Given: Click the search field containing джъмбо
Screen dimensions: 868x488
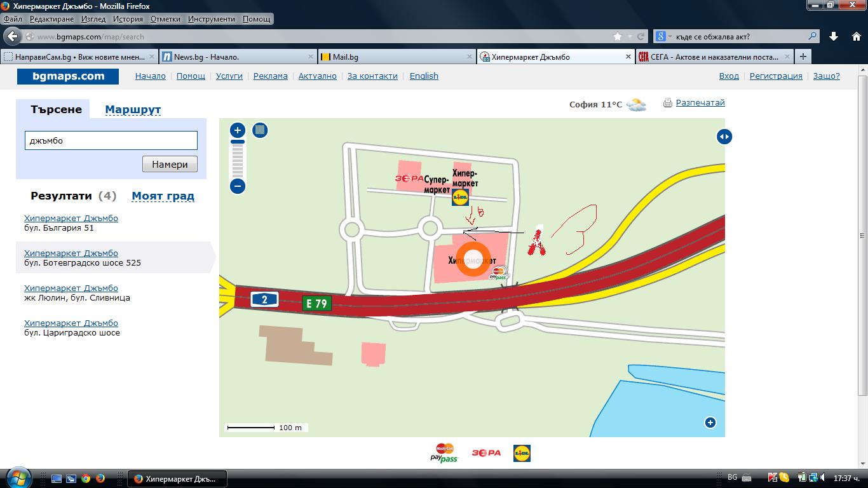Looking at the screenshot, I should click(111, 140).
